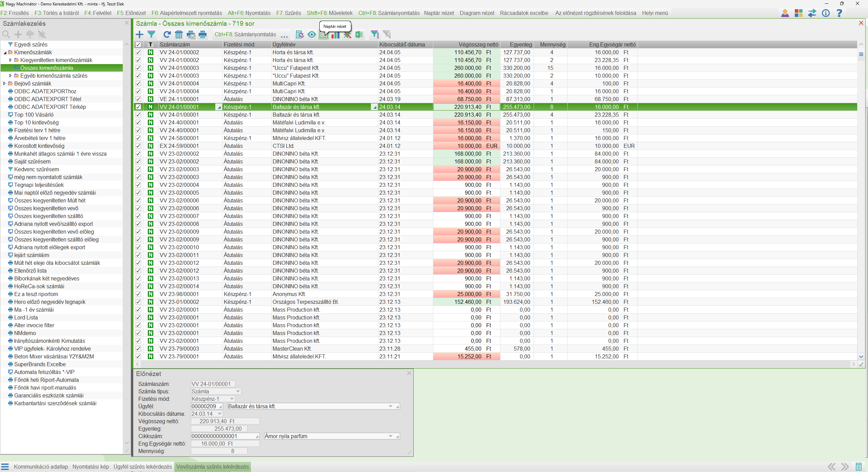Click the two-arrows switch icon top right
The height and width of the screenshot is (472, 868).
[812, 13]
